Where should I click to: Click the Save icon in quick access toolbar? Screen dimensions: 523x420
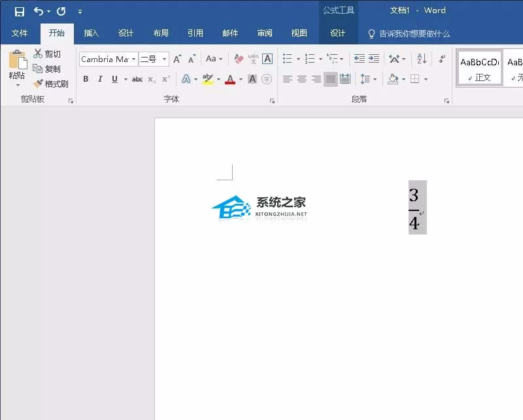tap(20, 12)
